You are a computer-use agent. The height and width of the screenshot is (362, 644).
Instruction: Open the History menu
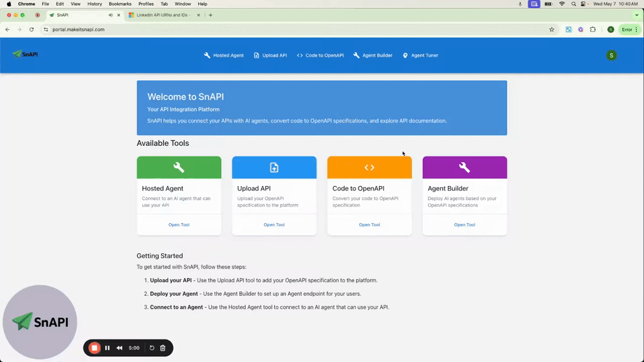(94, 4)
